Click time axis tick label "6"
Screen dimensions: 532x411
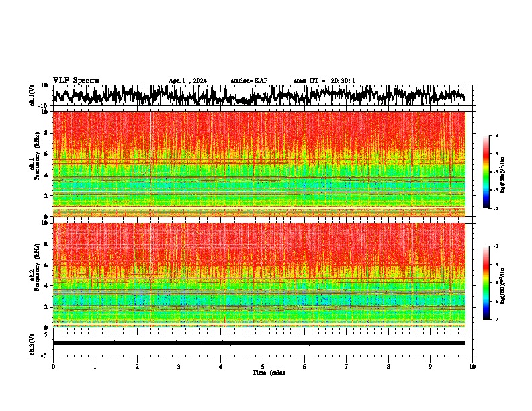tap(305, 367)
